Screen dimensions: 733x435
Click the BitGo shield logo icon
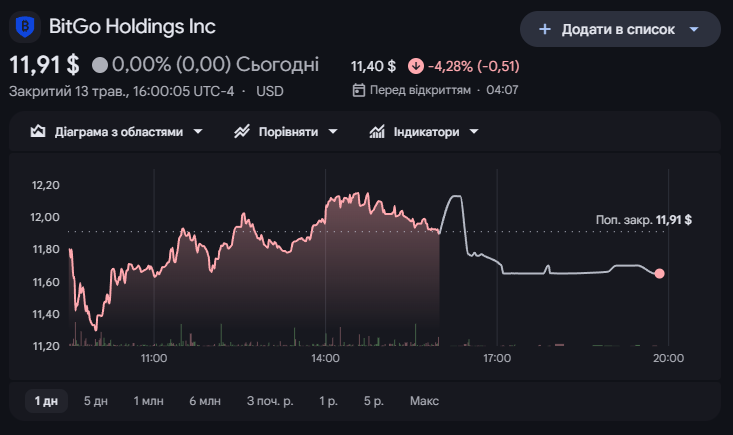pos(25,27)
